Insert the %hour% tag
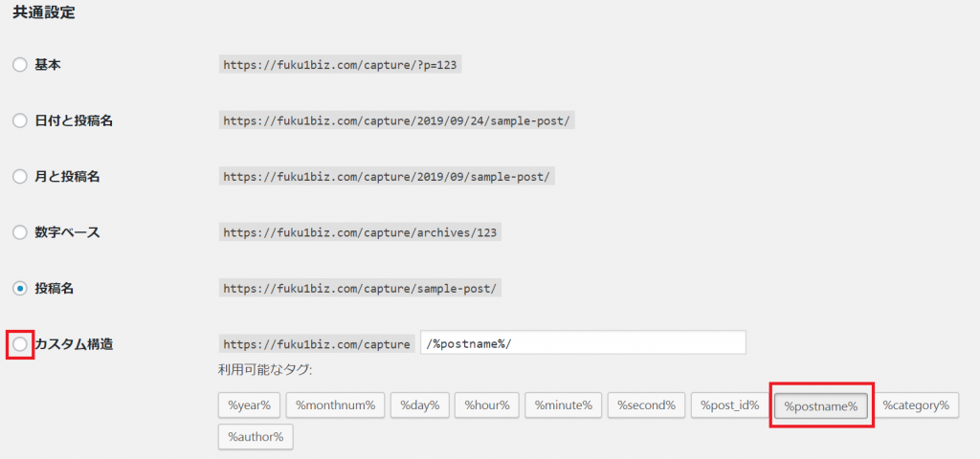 click(487, 405)
